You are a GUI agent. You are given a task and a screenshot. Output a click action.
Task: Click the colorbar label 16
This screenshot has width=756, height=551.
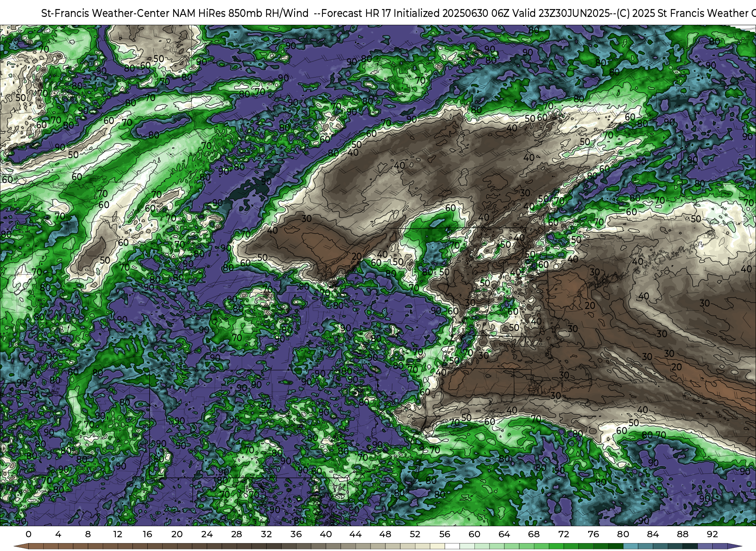[147, 534]
